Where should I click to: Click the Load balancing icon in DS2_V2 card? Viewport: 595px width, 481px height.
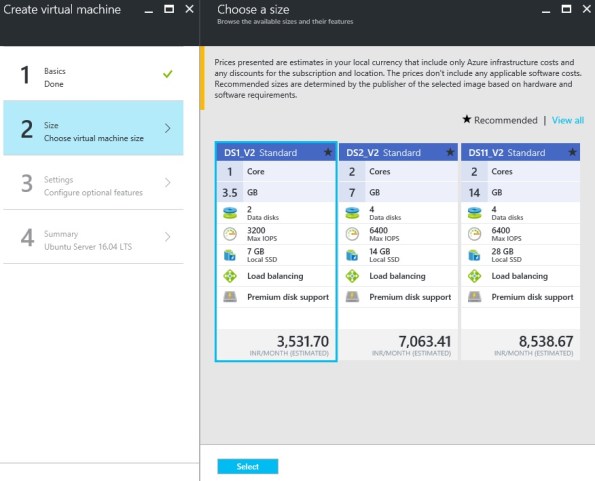coord(352,276)
